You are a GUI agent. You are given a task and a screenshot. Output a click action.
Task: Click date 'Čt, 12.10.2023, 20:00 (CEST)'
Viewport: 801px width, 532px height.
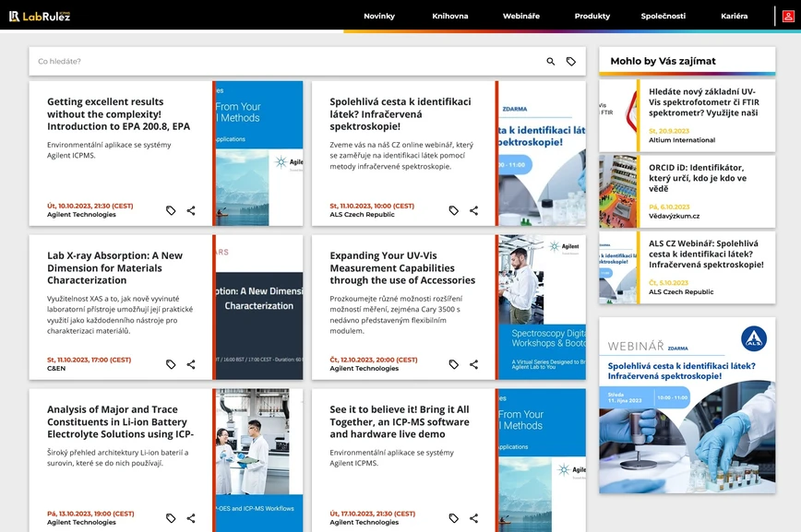click(x=374, y=360)
